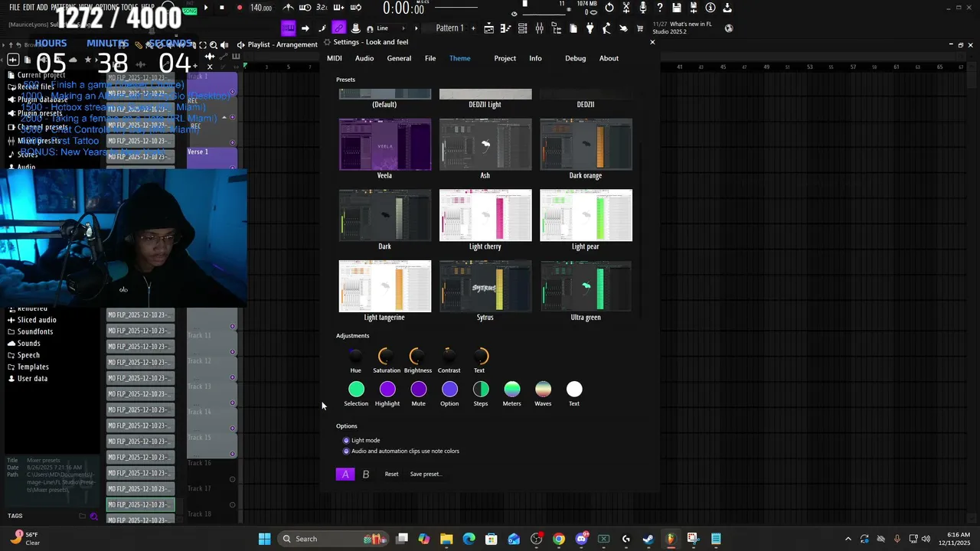Open the Pattern 1 selector
Viewport: 980px width, 551px height.
449,28
